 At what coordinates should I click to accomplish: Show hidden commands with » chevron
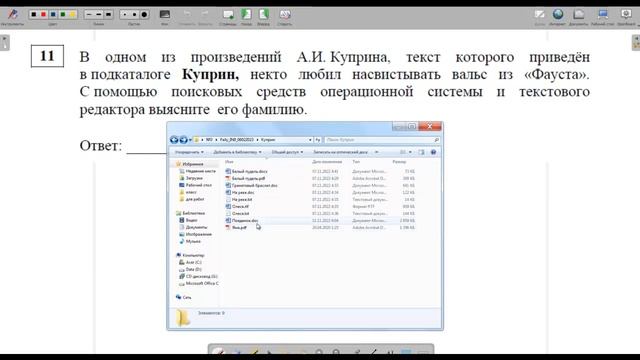click(376, 152)
